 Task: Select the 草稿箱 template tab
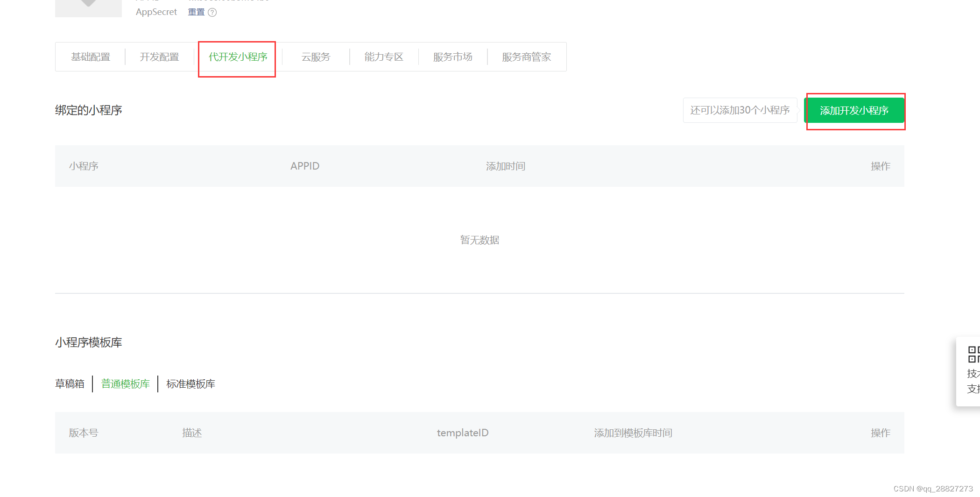(70, 384)
